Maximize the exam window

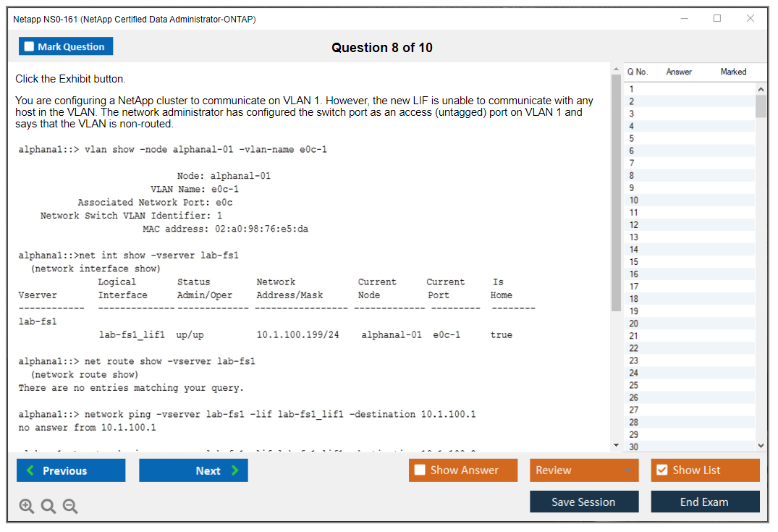(x=717, y=19)
